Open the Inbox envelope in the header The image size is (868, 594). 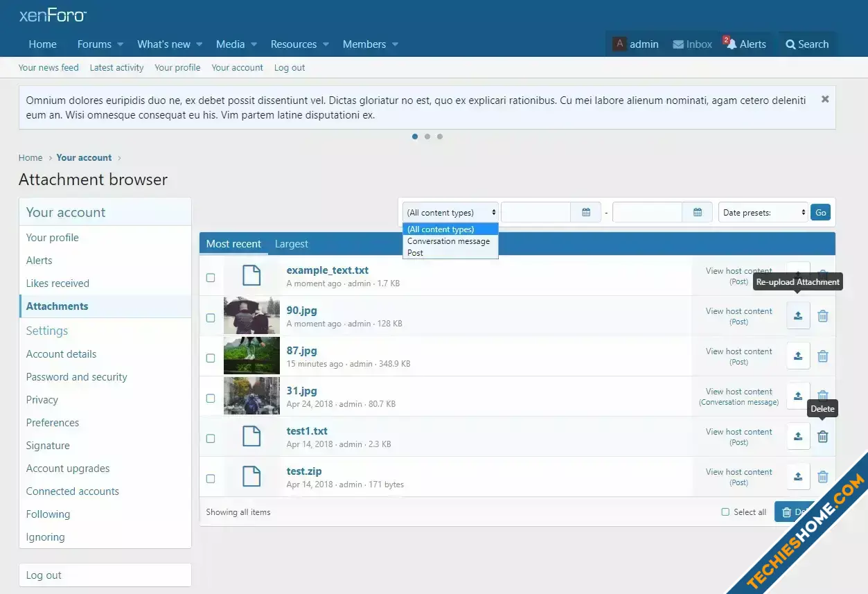coord(693,44)
